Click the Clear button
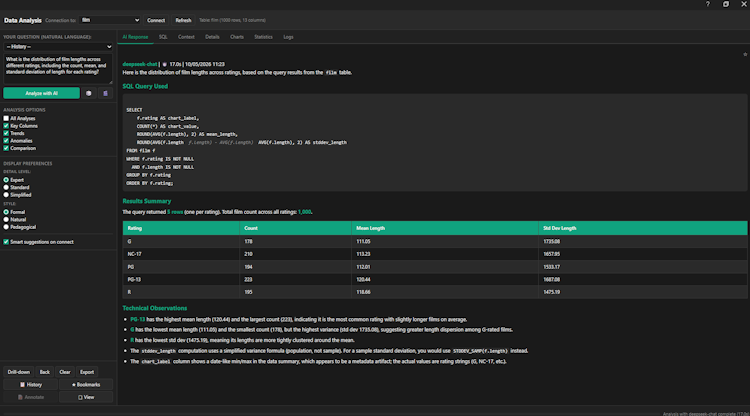This screenshot has width=750, height=416. pos(65,372)
